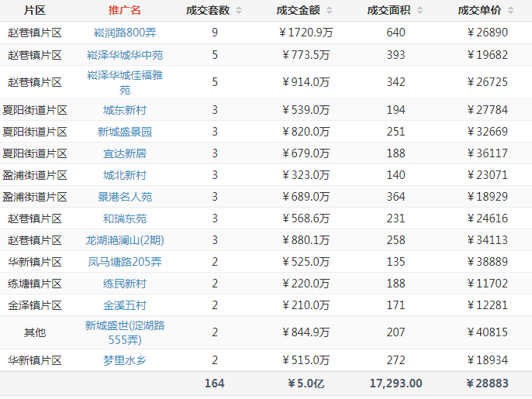Open the 宜达新居 link
Image resolution: width=532 pixels, height=399 pixels.
click(x=125, y=153)
